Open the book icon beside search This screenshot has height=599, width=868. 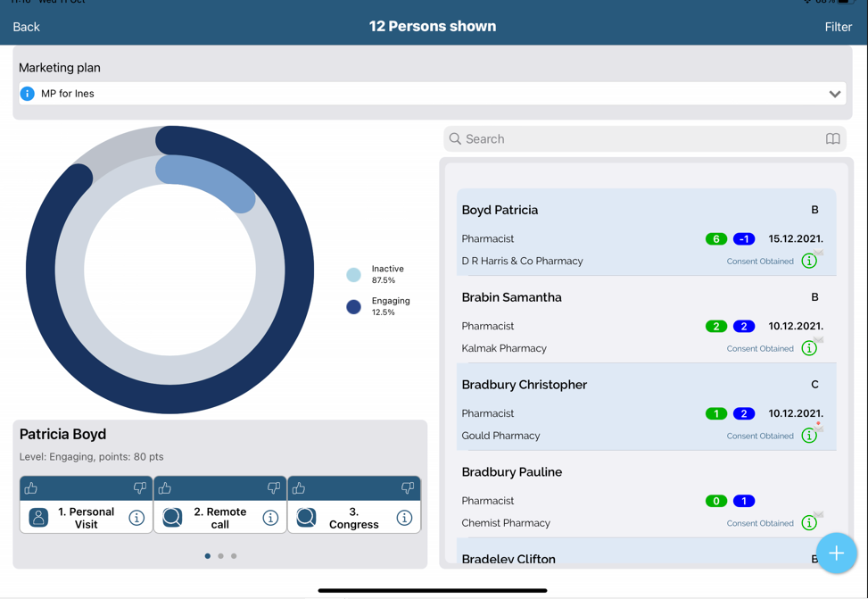coord(832,139)
